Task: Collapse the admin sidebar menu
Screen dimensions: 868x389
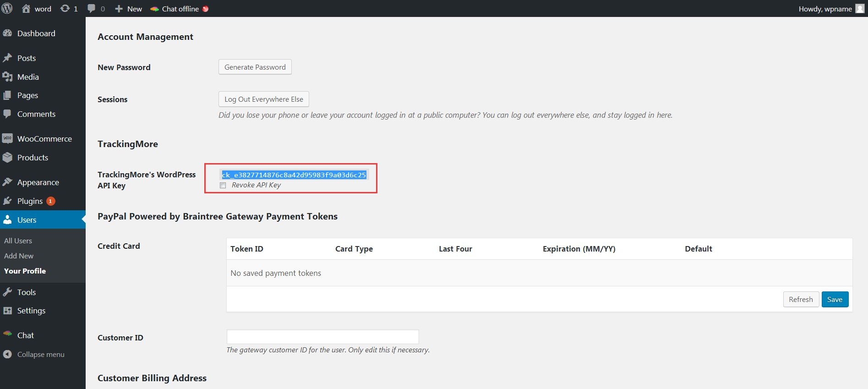Action: click(x=34, y=355)
